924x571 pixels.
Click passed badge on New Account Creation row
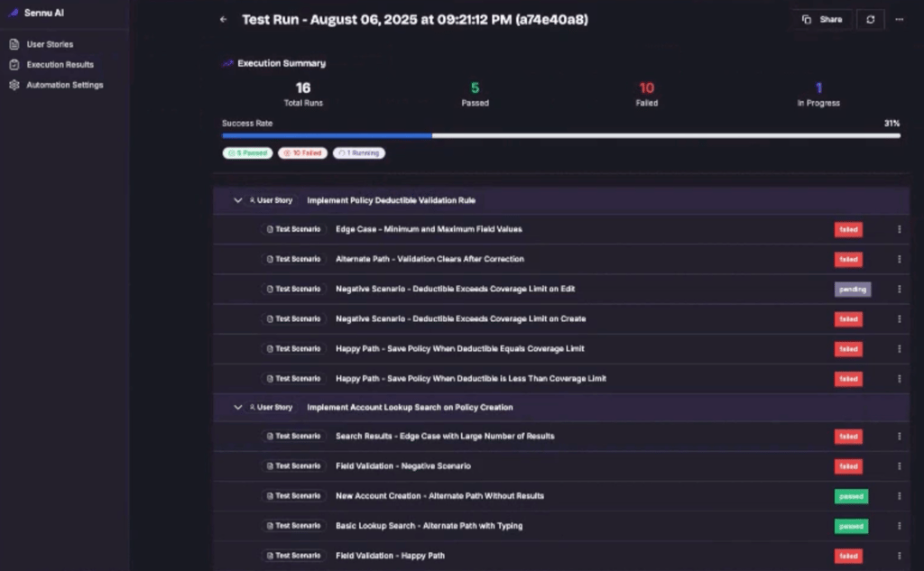tap(851, 496)
